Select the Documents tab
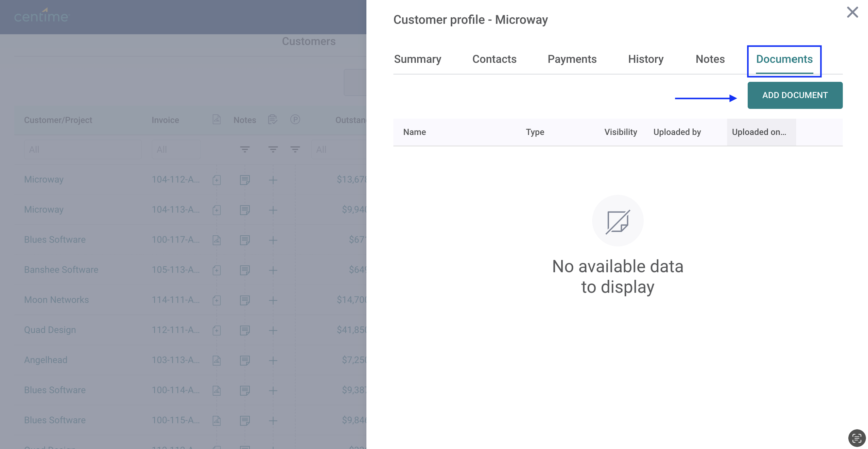The image size is (868, 449). (784, 59)
